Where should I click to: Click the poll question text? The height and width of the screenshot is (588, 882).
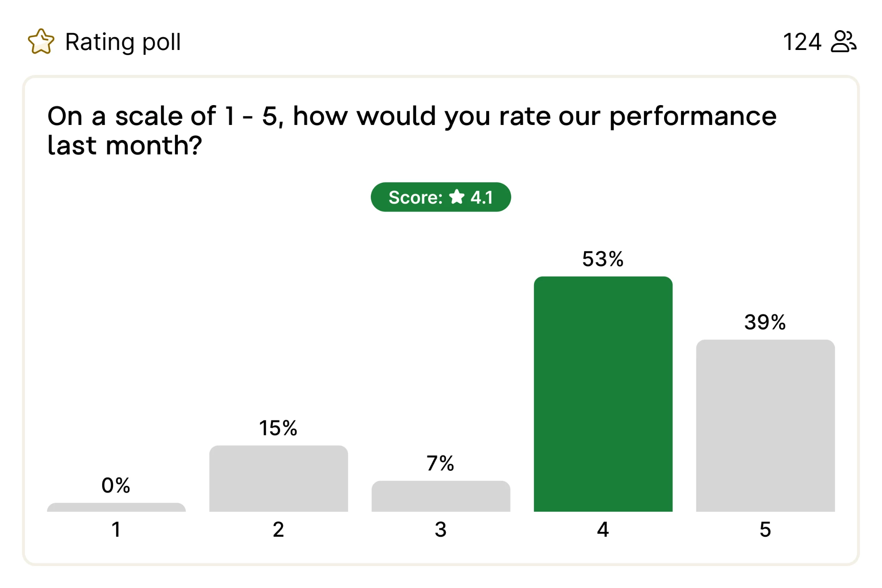[x=412, y=130]
